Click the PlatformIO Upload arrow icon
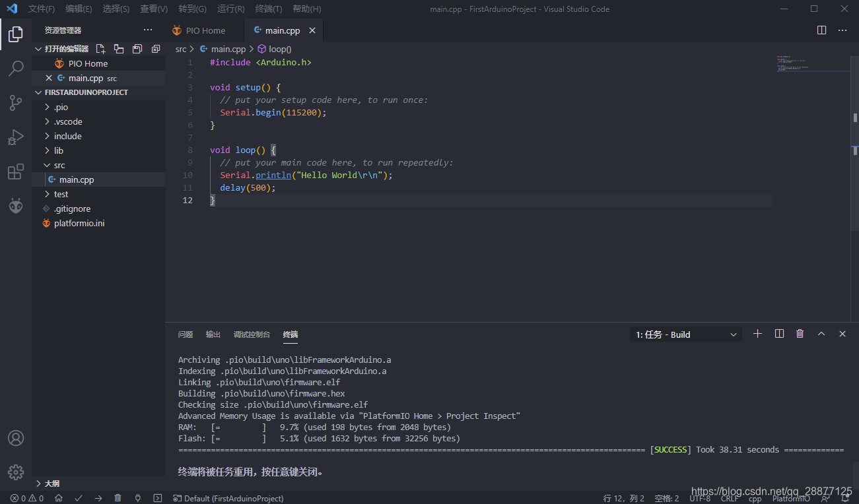This screenshot has width=859, height=504. (x=98, y=498)
